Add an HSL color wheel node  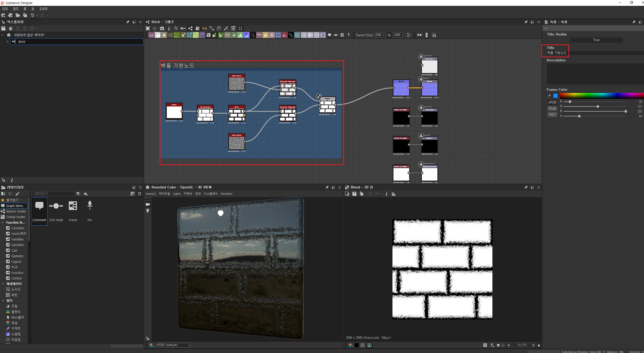tap(246, 35)
